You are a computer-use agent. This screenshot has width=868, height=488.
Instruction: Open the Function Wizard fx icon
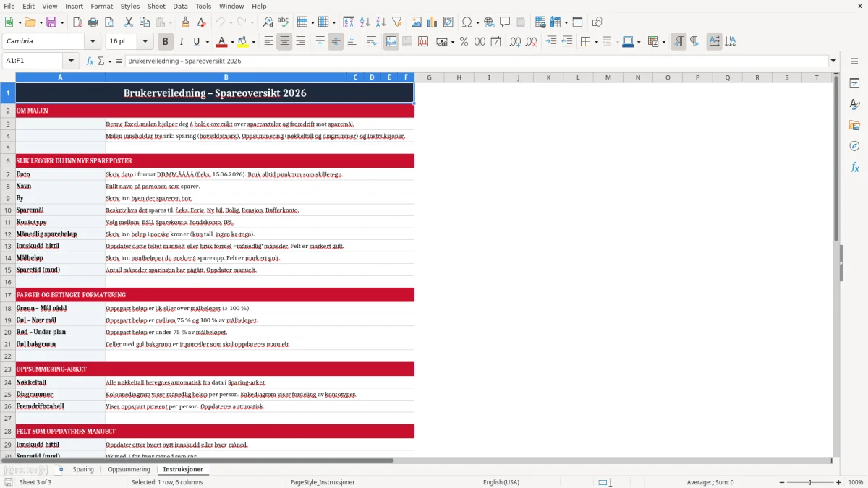click(90, 61)
